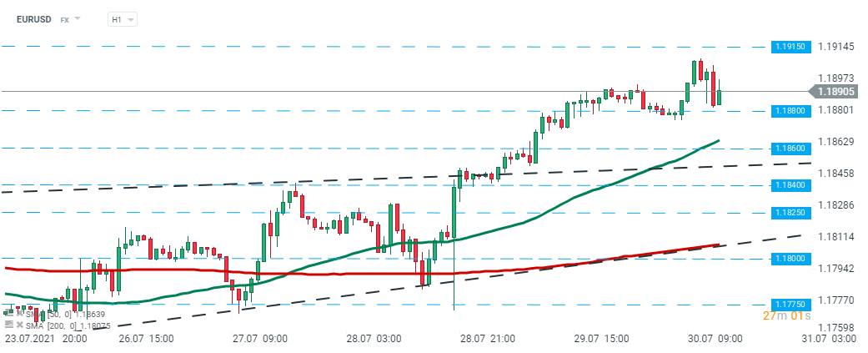Remove the SMA 200 indicator

tap(19, 324)
